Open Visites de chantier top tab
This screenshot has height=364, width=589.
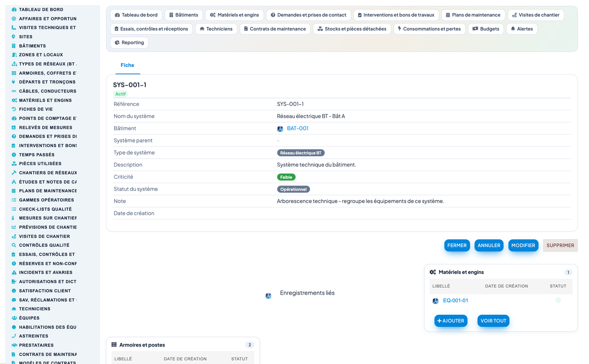[x=536, y=15]
